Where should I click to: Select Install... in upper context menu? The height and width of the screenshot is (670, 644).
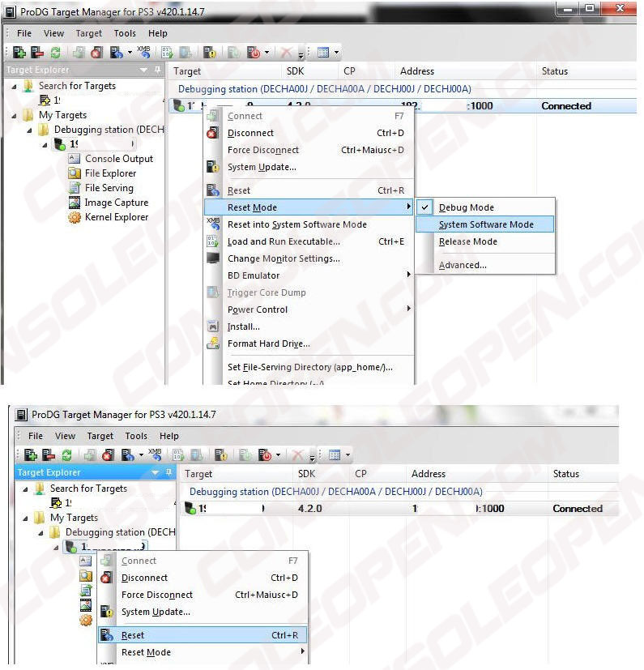pyautogui.click(x=309, y=326)
